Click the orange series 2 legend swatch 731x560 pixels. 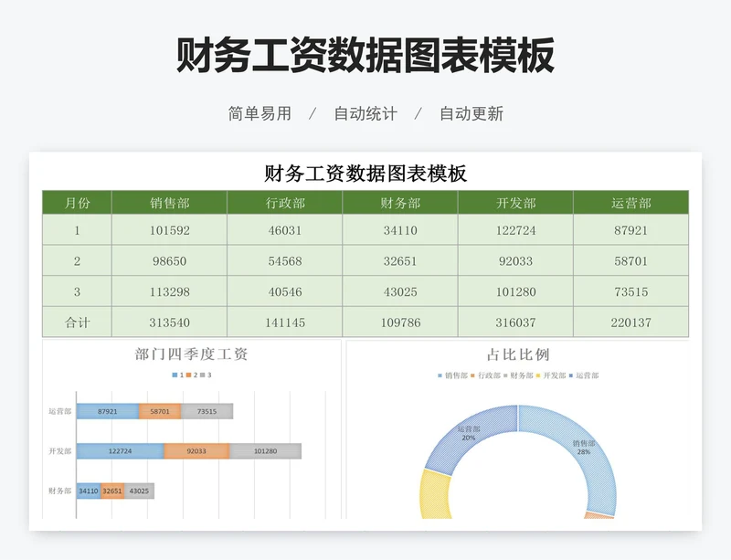click(188, 375)
